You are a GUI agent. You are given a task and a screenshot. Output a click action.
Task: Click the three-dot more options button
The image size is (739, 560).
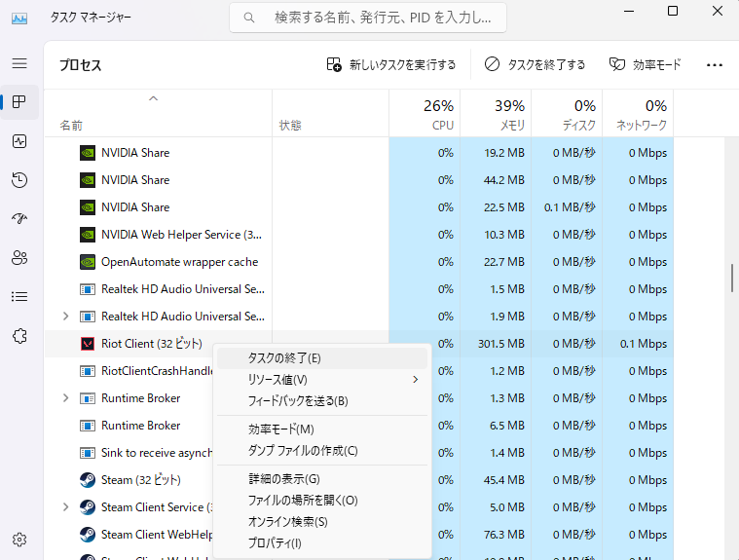[715, 65]
